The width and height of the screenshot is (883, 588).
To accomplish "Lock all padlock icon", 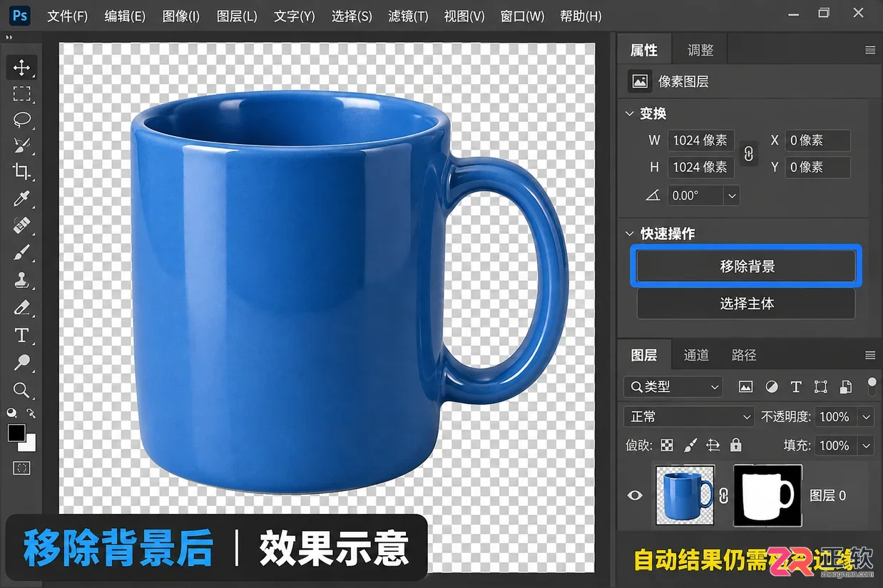I will 736,445.
